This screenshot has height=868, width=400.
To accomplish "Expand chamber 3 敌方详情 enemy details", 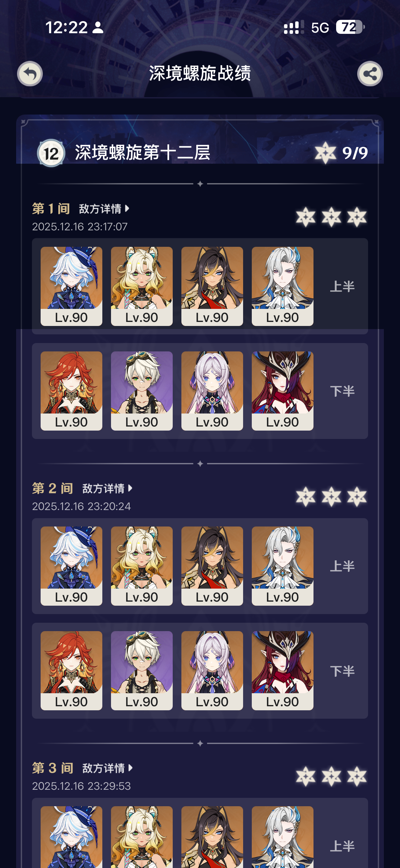I will (107, 768).
